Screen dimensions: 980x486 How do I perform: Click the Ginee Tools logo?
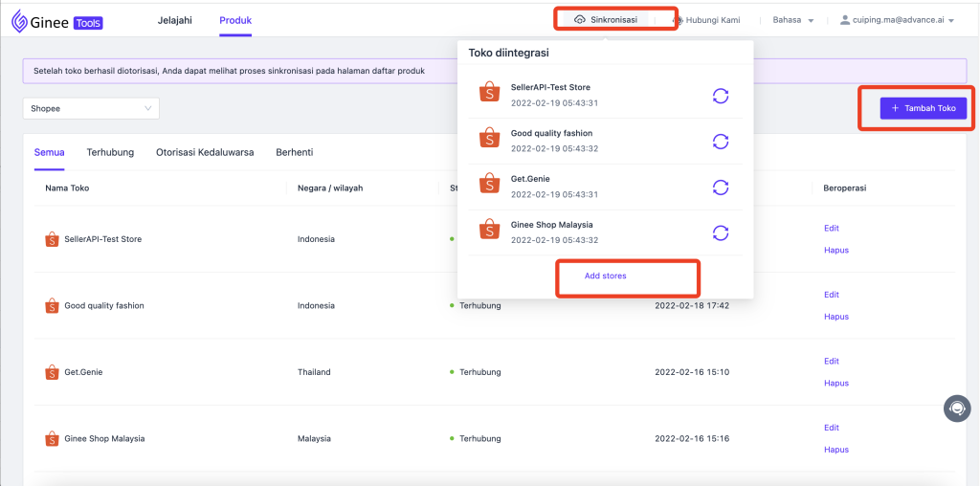(56, 23)
